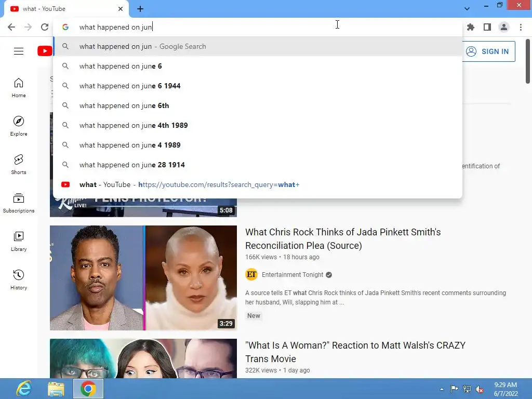Click the Chrome taskbar icon
The height and width of the screenshot is (399, 532).
click(88, 389)
